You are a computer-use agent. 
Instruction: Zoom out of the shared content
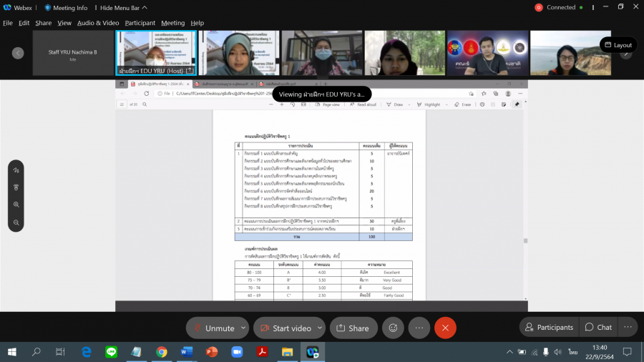click(x=16, y=222)
